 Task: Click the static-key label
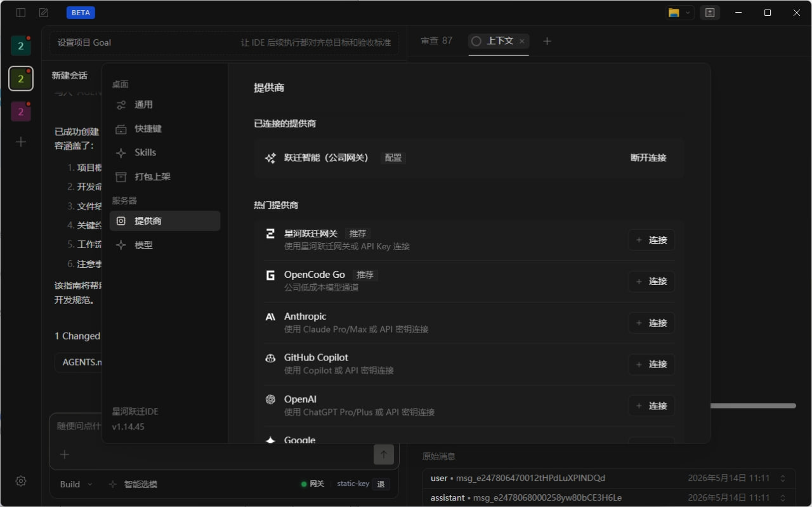click(x=353, y=484)
